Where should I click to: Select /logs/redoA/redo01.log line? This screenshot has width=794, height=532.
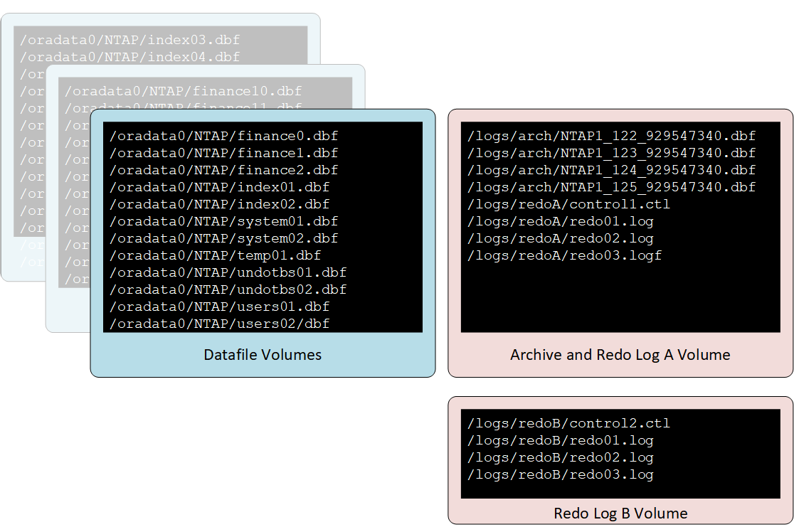[560, 222]
